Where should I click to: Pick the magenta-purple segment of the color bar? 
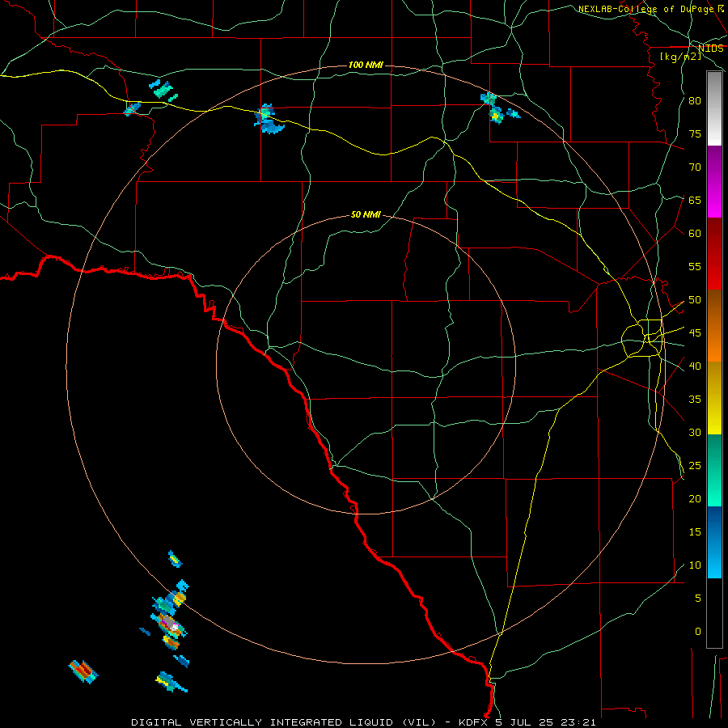pyautogui.click(x=714, y=181)
